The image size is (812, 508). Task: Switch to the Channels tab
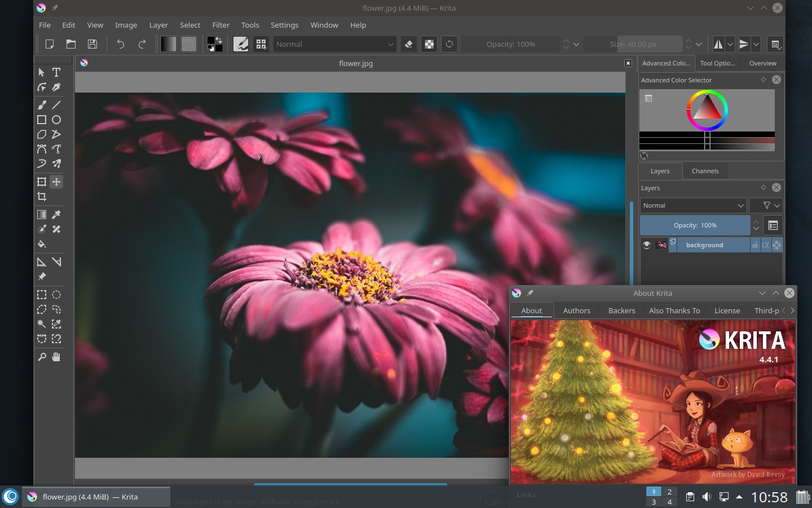point(705,171)
